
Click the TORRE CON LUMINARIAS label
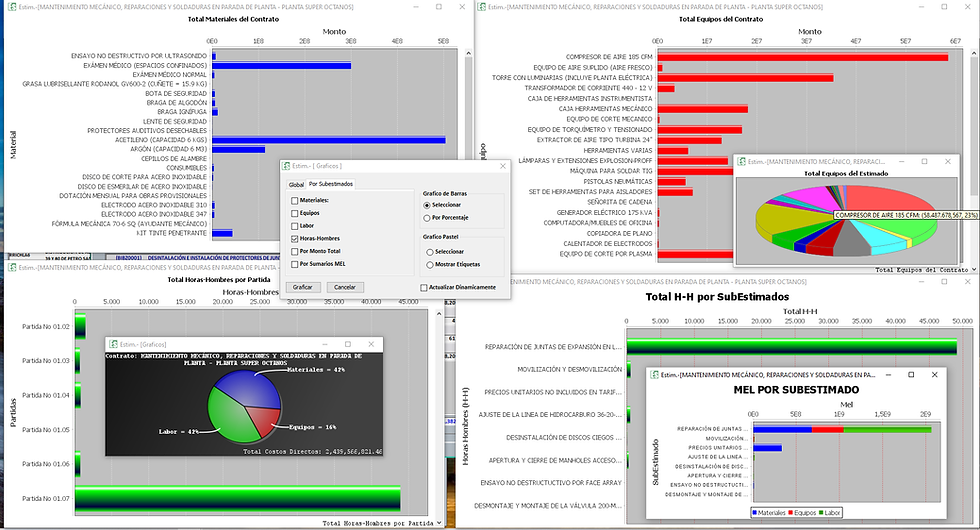[572, 78]
